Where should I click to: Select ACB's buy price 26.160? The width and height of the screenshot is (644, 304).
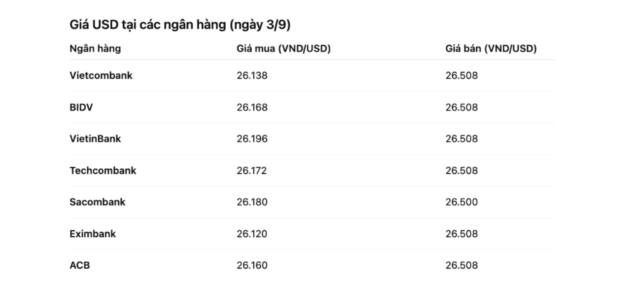coord(252,265)
